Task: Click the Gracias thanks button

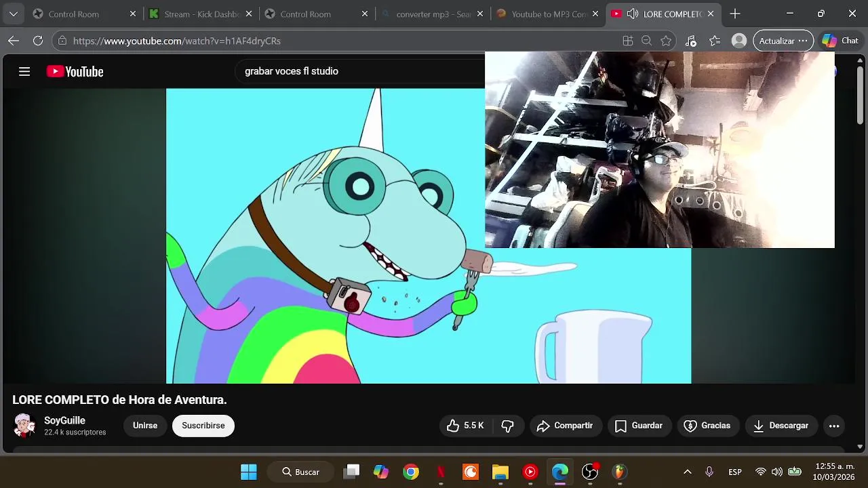Action: pyautogui.click(x=708, y=426)
